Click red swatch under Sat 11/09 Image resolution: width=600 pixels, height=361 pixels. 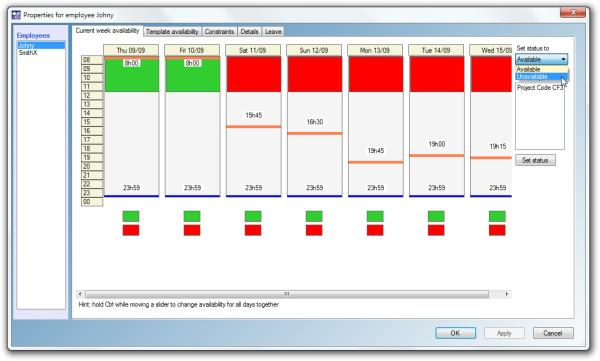[253, 230]
